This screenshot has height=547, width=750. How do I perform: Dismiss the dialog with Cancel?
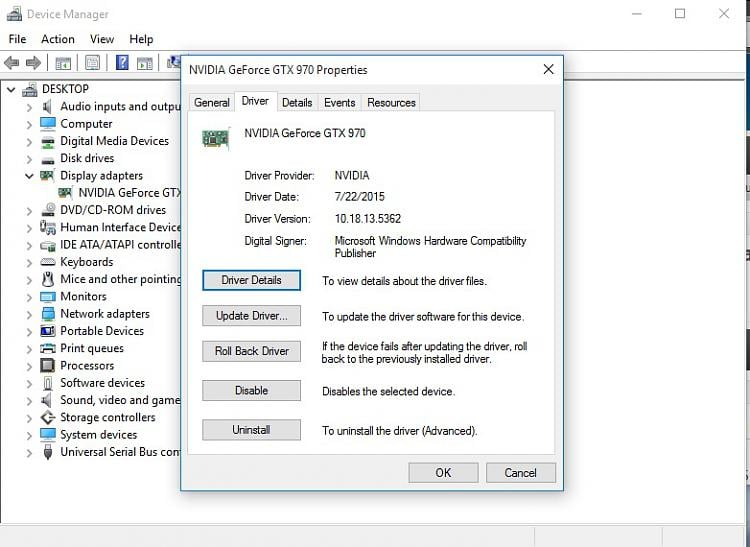click(x=521, y=473)
